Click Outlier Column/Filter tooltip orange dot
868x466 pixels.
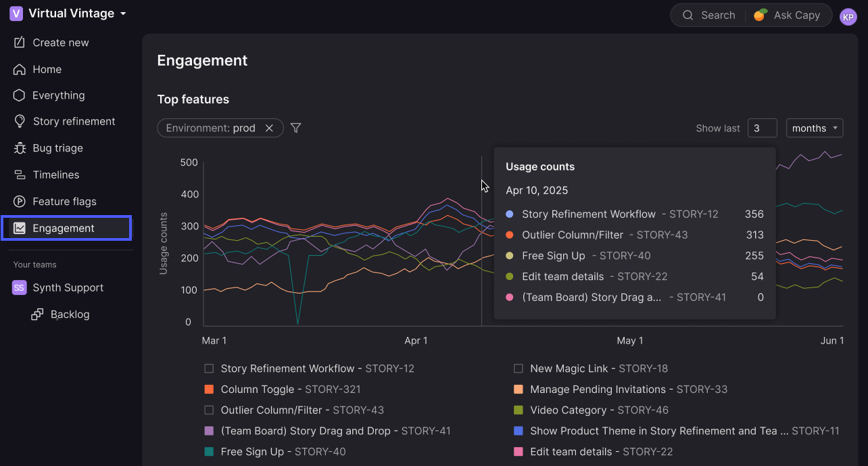[x=510, y=235]
